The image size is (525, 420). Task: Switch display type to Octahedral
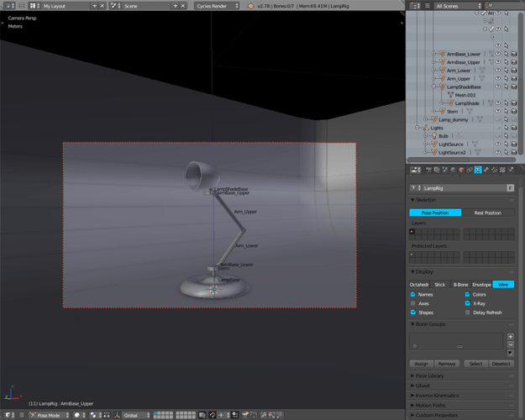[x=418, y=285]
